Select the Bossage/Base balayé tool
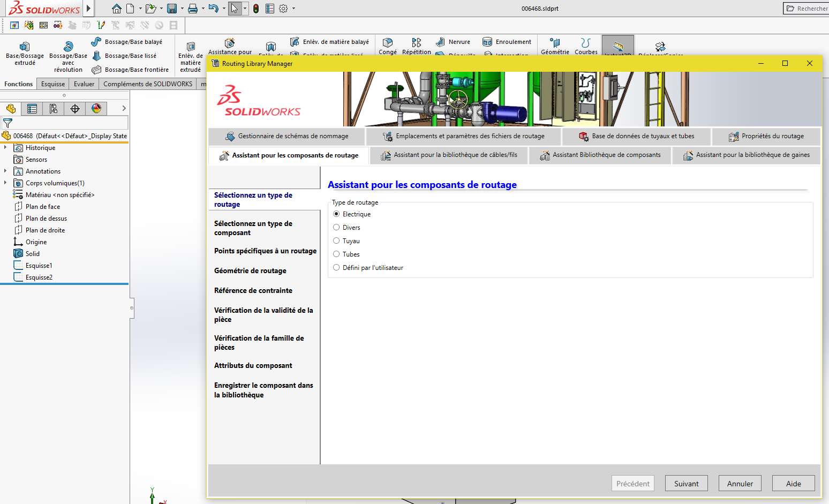The width and height of the screenshot is (829, 504). 127,42
